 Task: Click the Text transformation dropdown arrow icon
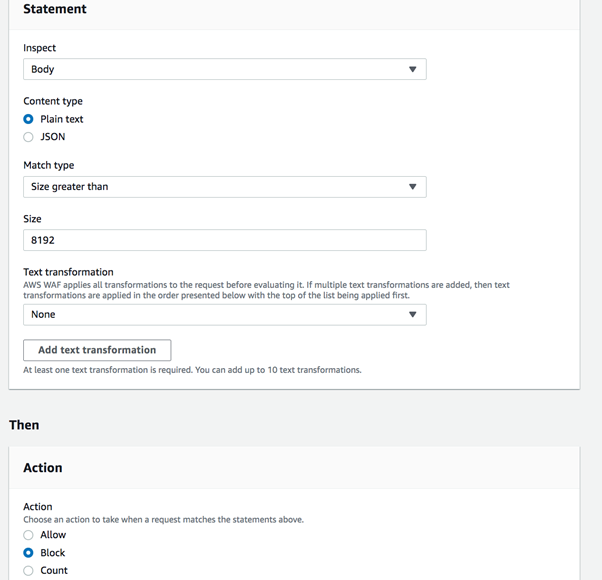point(412,315)
